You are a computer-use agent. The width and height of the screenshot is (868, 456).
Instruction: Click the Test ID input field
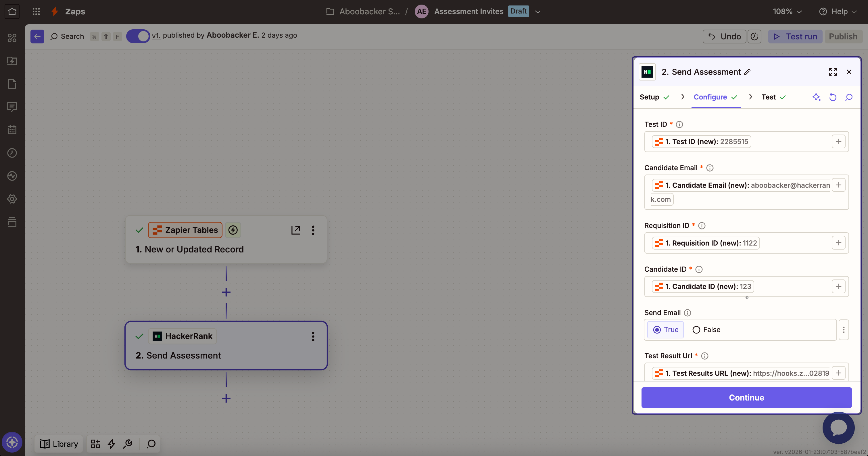[x=788, y=141]
